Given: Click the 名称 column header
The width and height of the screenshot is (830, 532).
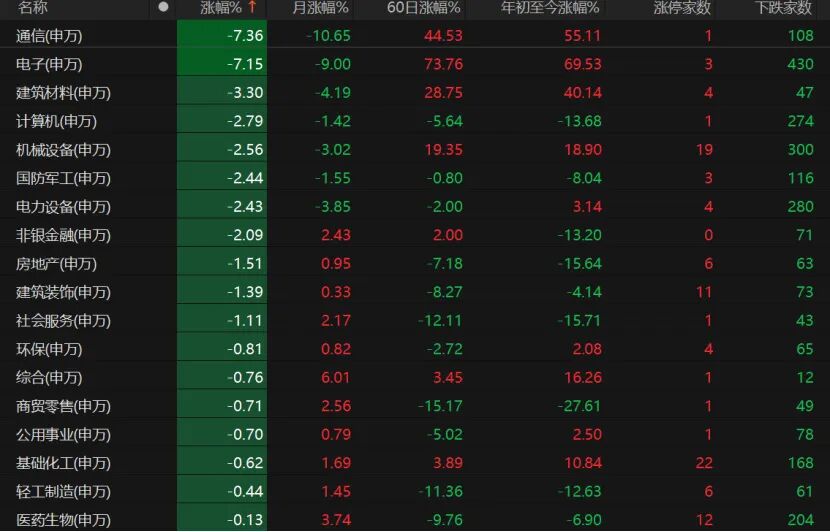Looking at the screenshot, I should [x=33, y=7].
